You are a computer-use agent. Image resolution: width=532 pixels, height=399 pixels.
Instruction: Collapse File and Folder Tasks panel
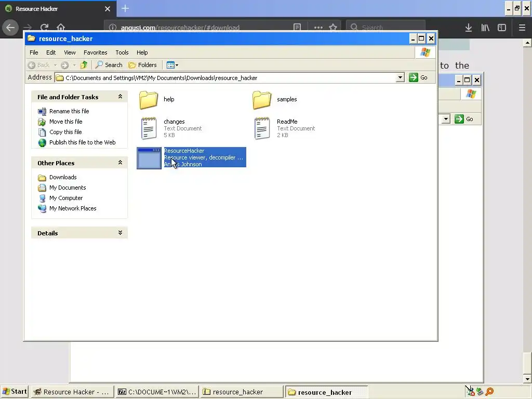(x=120, y=97)
